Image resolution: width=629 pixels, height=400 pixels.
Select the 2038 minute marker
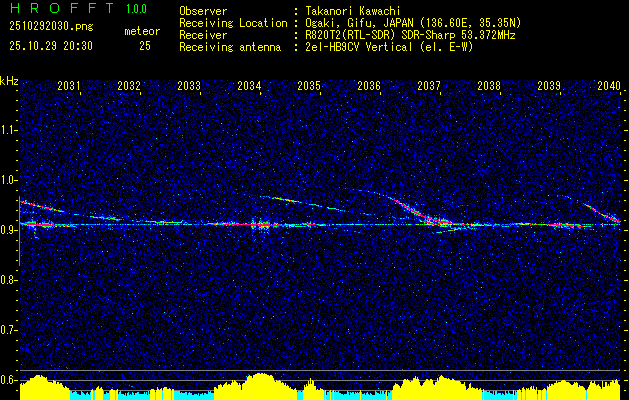click(489, 85)
